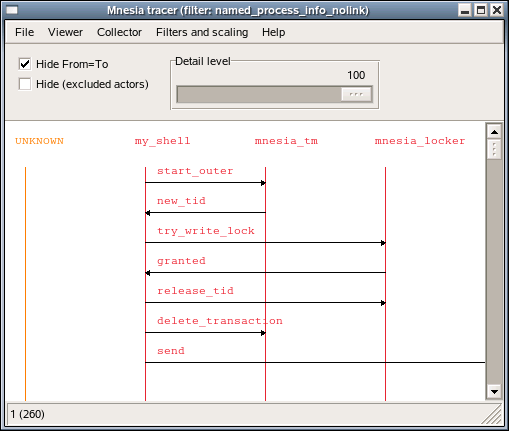This screenshot has width=509, height=431.
Task: Click the status bar text 1 (260)
Action: tap(27, 414)
